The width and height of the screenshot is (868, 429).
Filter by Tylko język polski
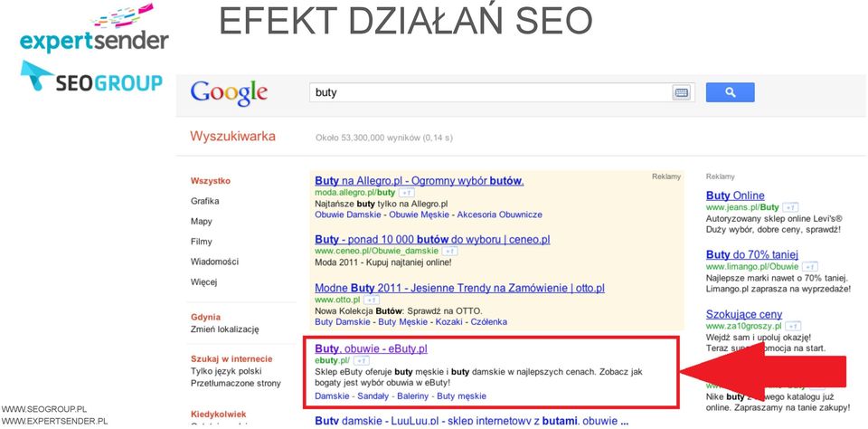tap(226, 371)
